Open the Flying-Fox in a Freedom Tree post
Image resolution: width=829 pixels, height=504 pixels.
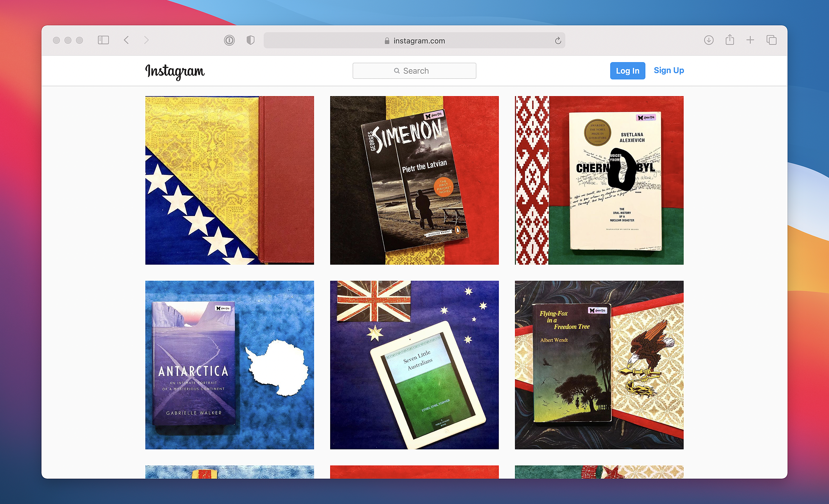pyautogui.click(x=599, y=365)
